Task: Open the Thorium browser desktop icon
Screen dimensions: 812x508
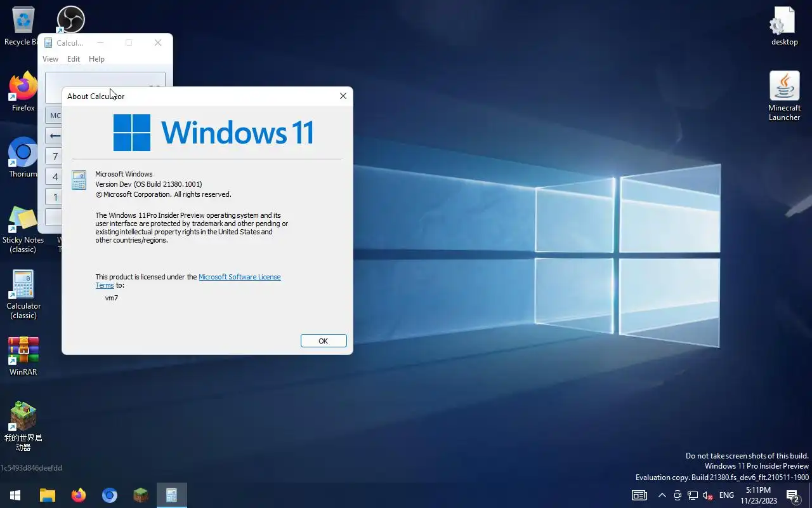Action: click(x=23, y=157)
